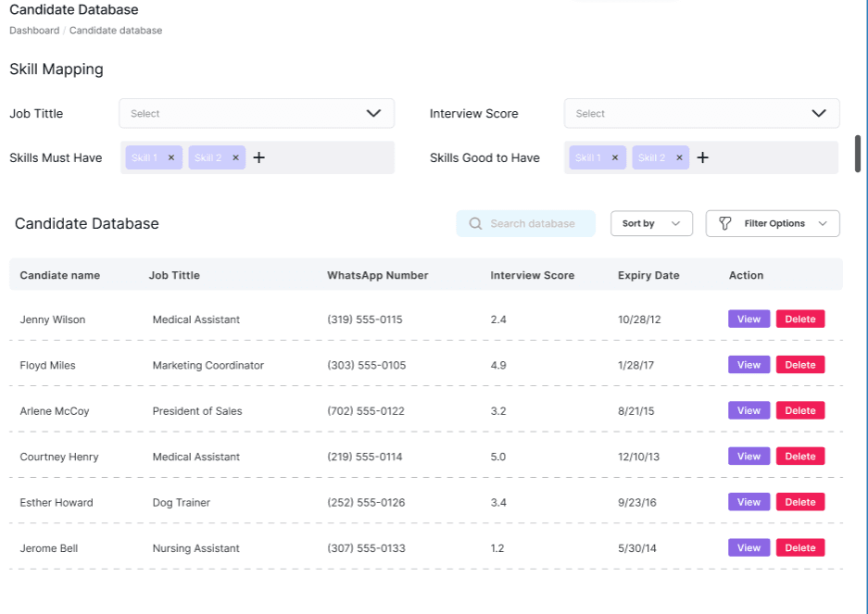Image resolution: width=868 pixels, height=614 pixels.
Task: Click the Search database input field
Action: 534,224
